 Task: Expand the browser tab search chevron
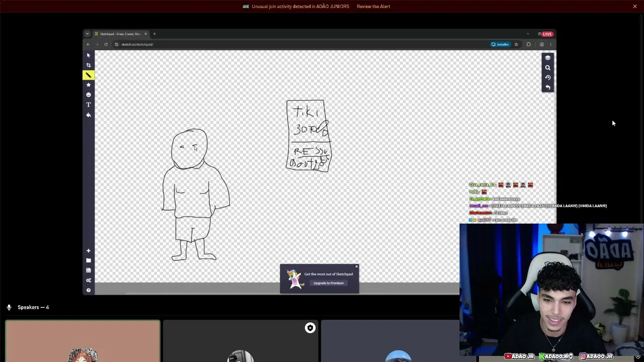(x=88, y=34)
